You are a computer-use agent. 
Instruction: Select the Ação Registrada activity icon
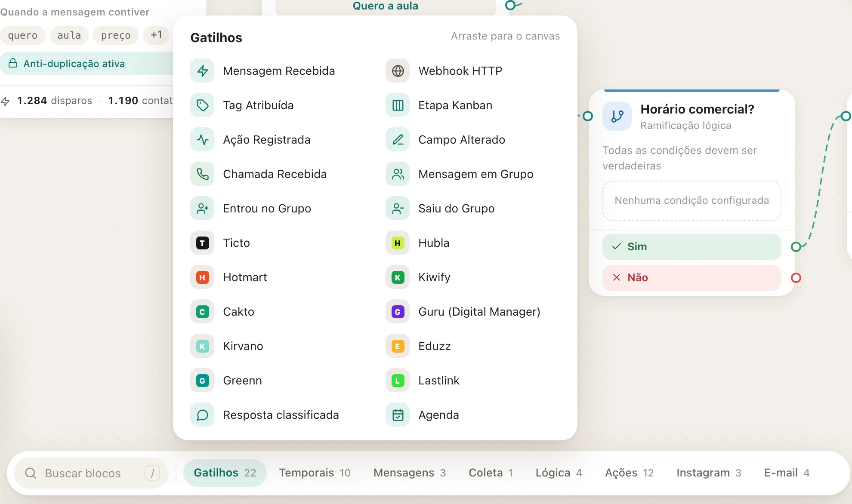click(202, 140)
